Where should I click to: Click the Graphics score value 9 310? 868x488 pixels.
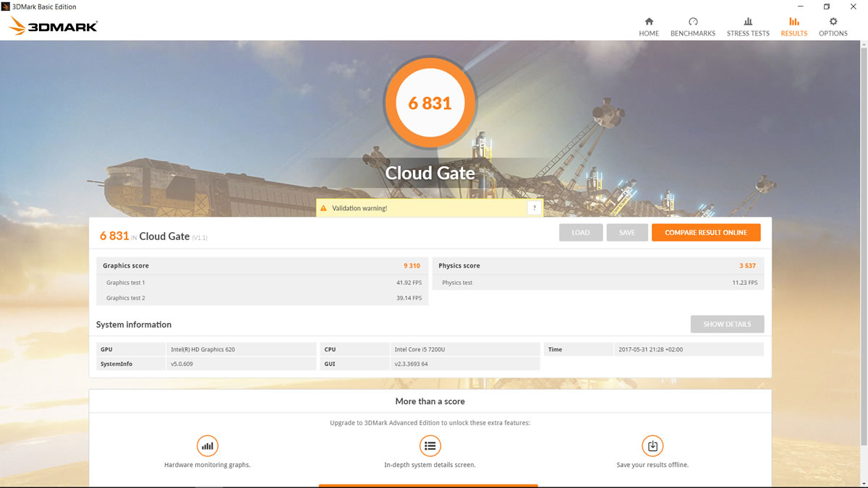(412, 266)
